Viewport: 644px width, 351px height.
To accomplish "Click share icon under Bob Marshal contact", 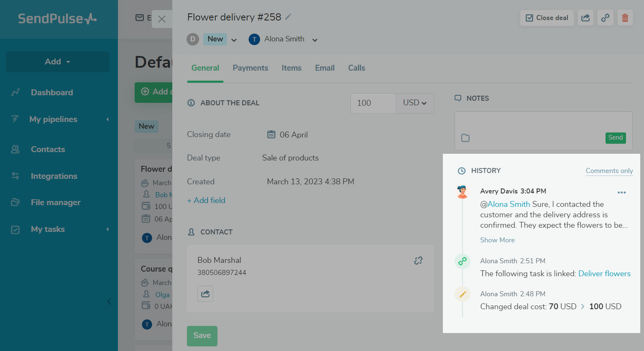I will click(205, 294).
